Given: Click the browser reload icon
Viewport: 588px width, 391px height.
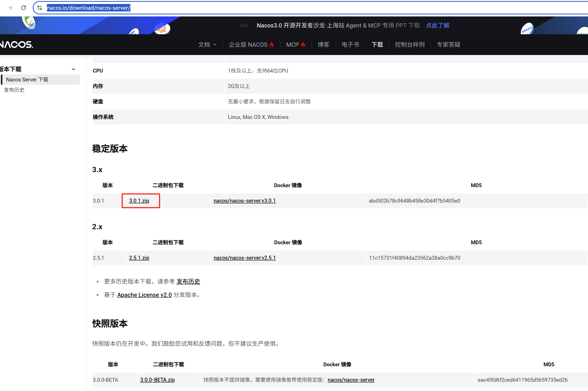Looking at the screenshot, I should (x=23, y=8).
